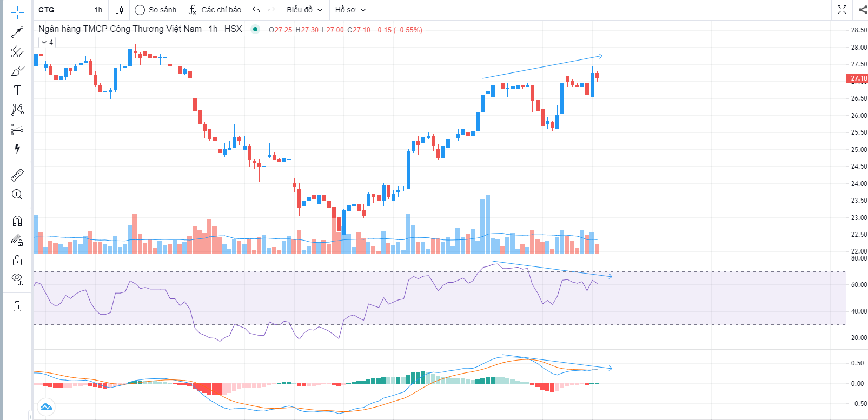
Task: Select the text annotation tool
Action: coord(17,90)
